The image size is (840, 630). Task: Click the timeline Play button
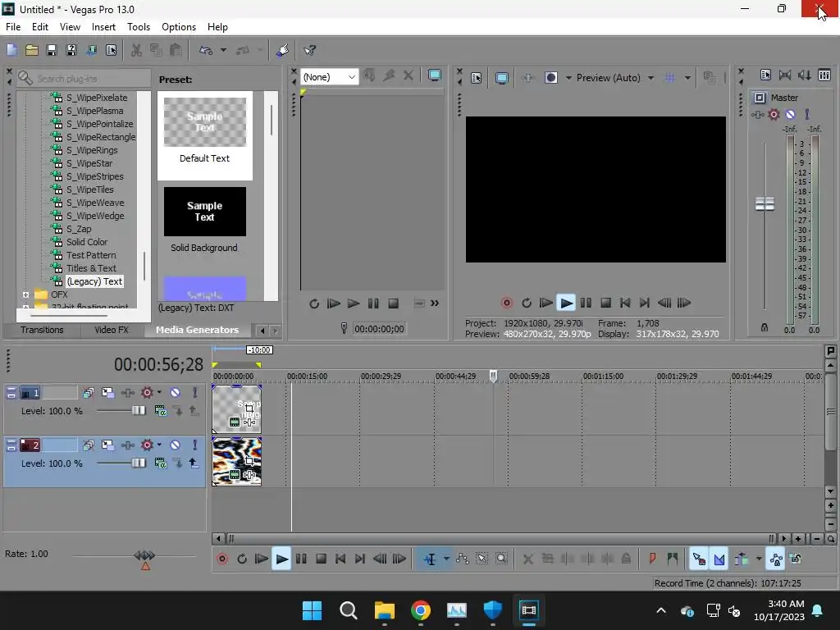click(281, 559)
